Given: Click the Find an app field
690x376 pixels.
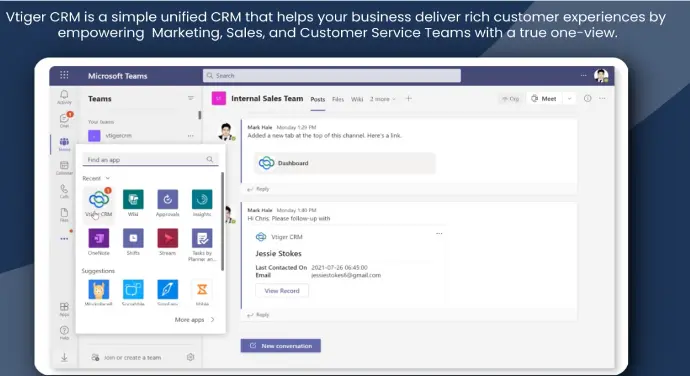Looking at the screenshot, I should [x=150, y=160].
